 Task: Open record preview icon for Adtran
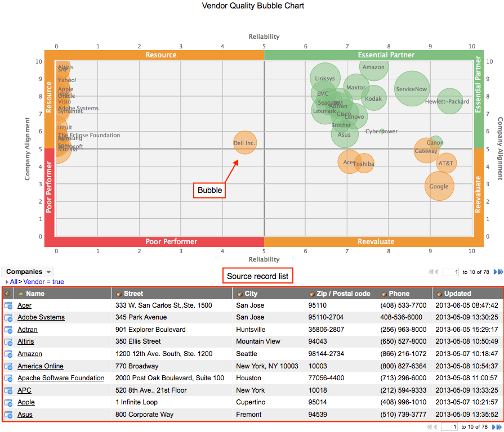[x=8, y=330]
